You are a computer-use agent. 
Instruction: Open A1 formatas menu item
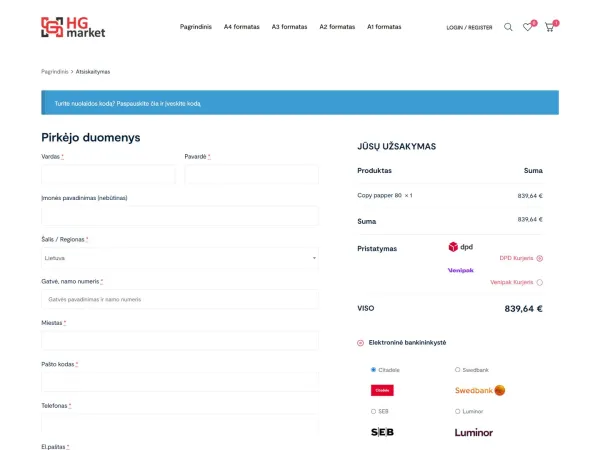[384, 27]
